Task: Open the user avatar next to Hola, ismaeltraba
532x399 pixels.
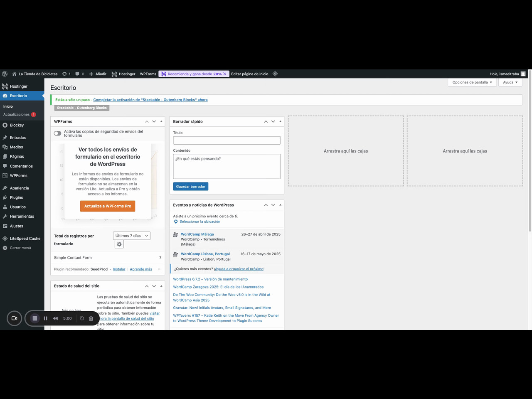Action: point(523,74)
